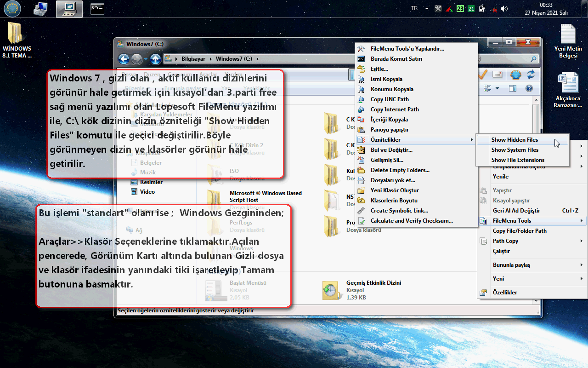Screen dimensions: 588x368
Task: Toggle Show System Files
Action: point(522,150)
